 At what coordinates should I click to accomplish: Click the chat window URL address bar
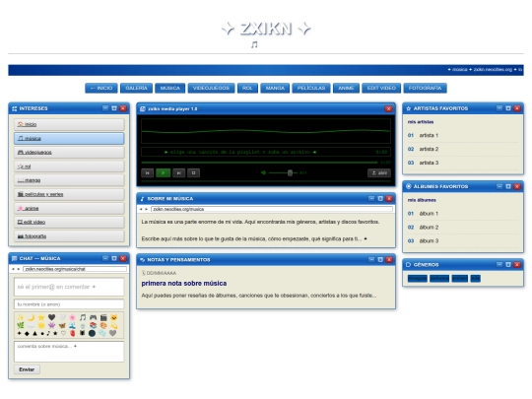point(75,269)
